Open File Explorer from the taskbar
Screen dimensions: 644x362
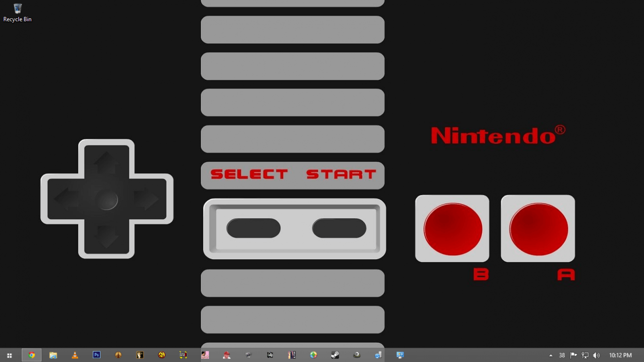(x=53, y=355)
